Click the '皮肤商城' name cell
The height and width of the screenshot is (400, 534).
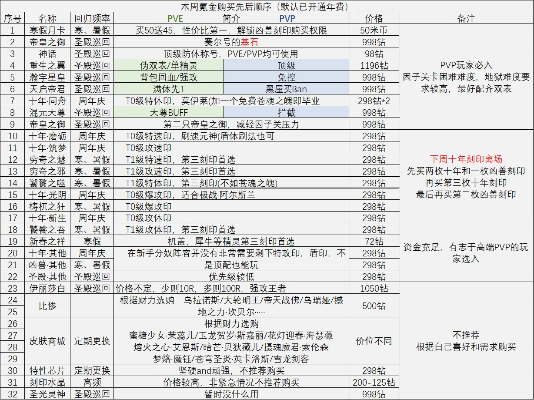(x=47, y=341)
